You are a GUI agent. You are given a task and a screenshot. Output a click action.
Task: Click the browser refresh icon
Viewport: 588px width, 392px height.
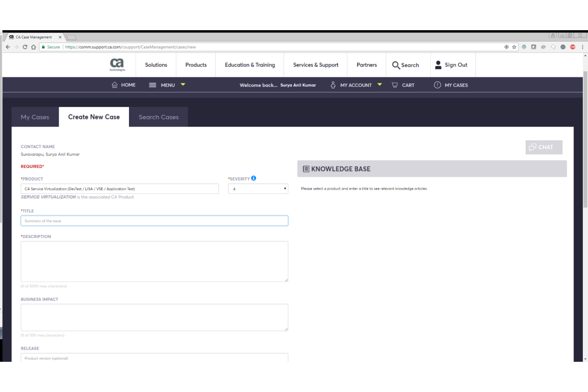tap(25, 47)
